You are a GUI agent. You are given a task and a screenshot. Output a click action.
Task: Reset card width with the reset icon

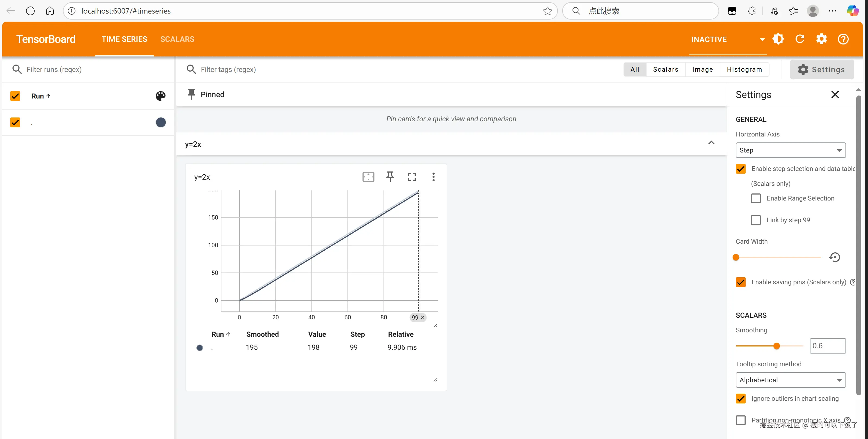pos(834,257)
